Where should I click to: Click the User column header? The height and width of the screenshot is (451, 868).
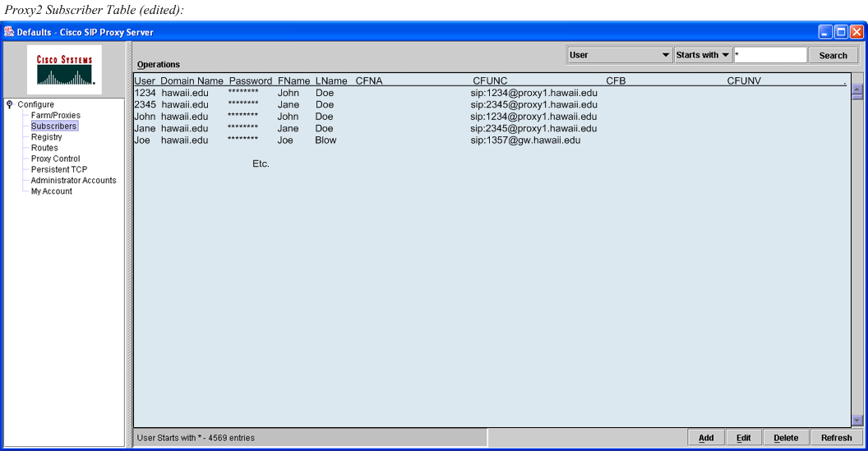coord(145,81)
